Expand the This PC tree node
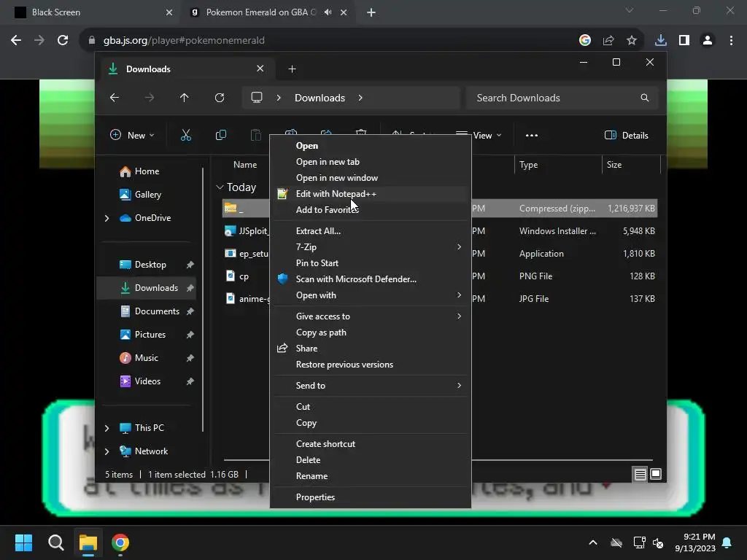The height and width of the screenshot is (560, 747). (107, 428)
